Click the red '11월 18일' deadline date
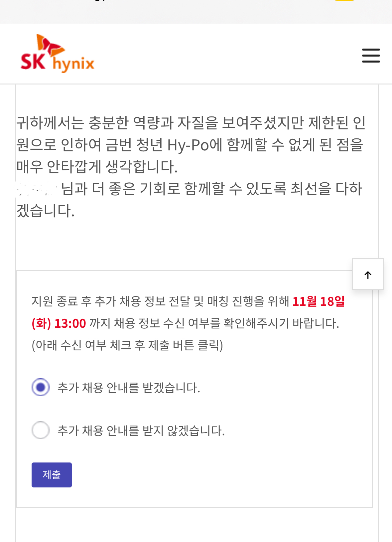Viewport: 392px width, 542px height. (318, 301)
